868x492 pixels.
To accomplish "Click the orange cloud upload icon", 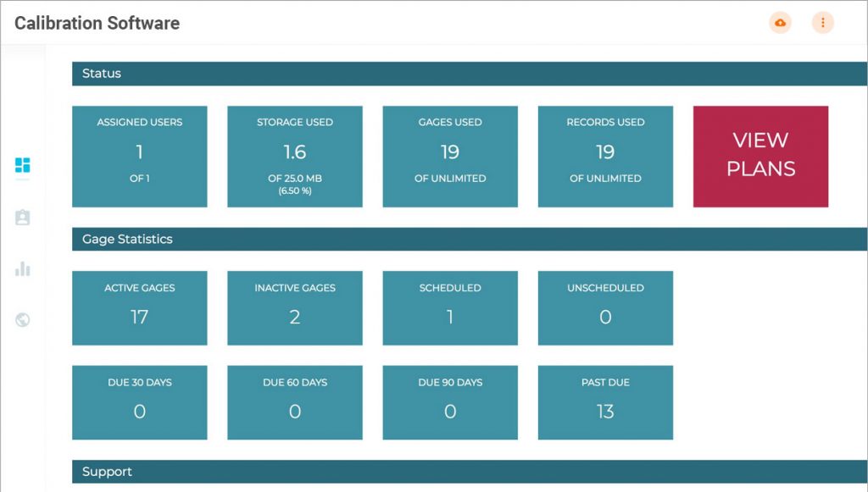I will (x=780, y=23).
